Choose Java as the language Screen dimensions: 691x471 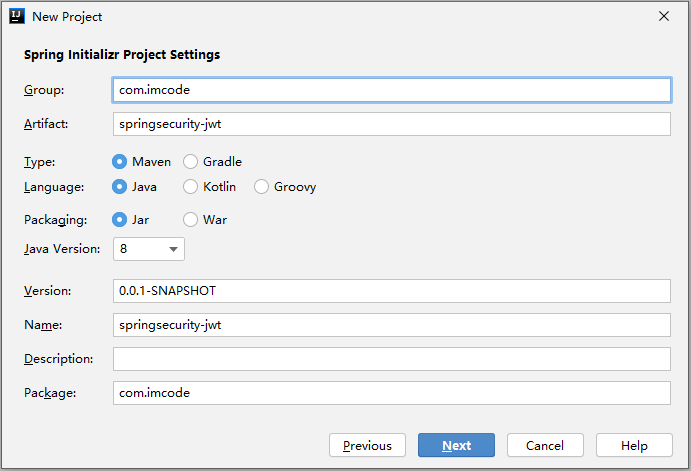[x=120, y=186]
